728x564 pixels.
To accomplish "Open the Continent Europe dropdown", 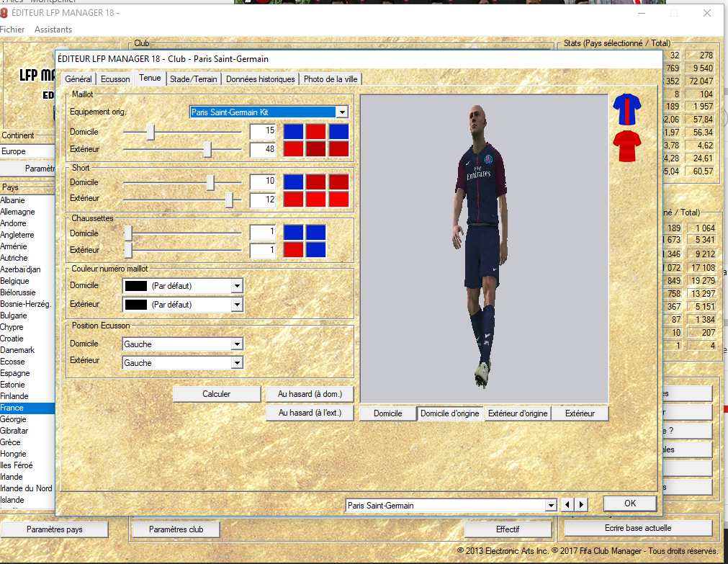I will pos(28,151).
